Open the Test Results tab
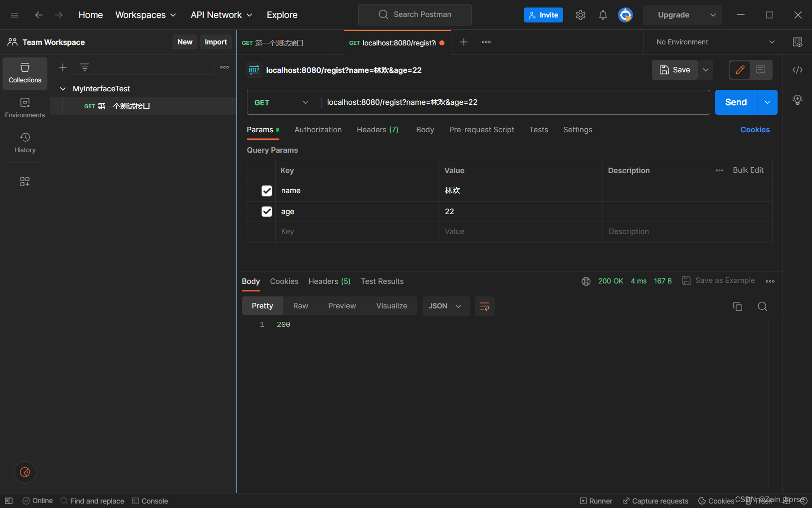 click(x=382, y=281)
